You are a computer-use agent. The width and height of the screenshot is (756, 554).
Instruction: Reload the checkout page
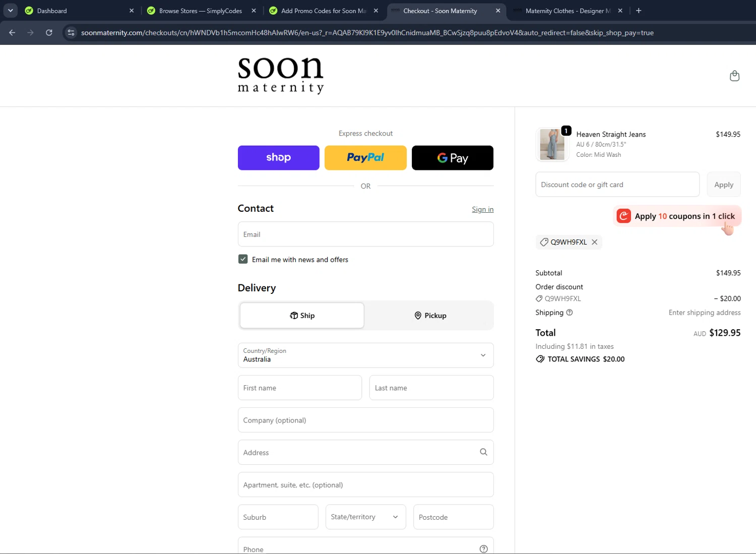click(49, 33)
